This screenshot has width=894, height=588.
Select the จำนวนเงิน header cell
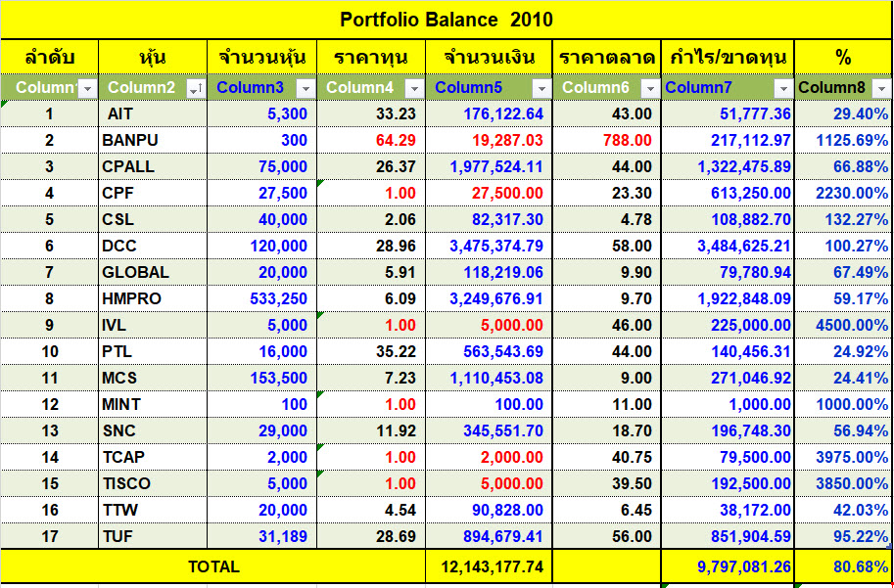pyautogui.click(x=489, y=57)
